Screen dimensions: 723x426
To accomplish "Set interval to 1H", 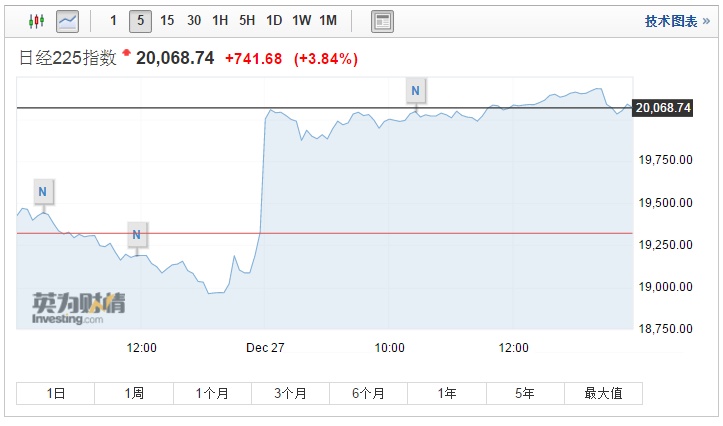I will [x=220, y=20].
